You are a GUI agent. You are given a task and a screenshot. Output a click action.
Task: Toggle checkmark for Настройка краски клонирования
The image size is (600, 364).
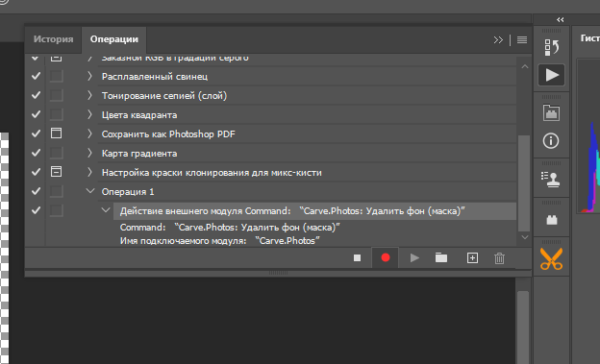[x=36, y=172]
